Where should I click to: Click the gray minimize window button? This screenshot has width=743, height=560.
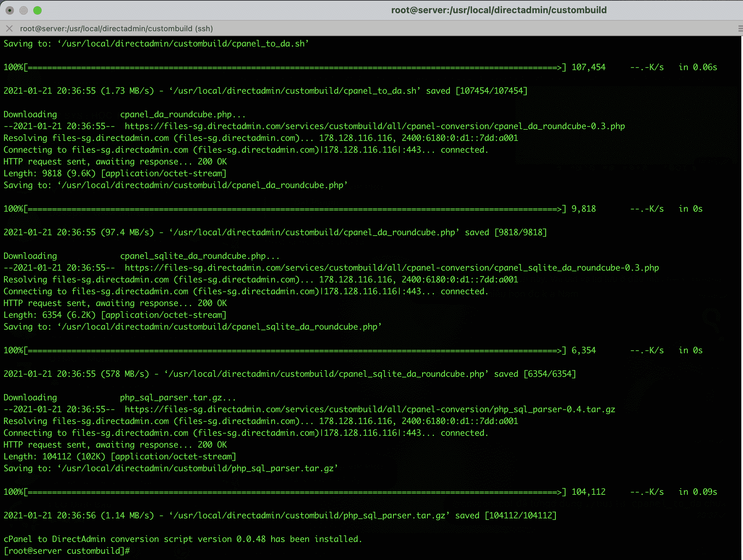point(24,10)
